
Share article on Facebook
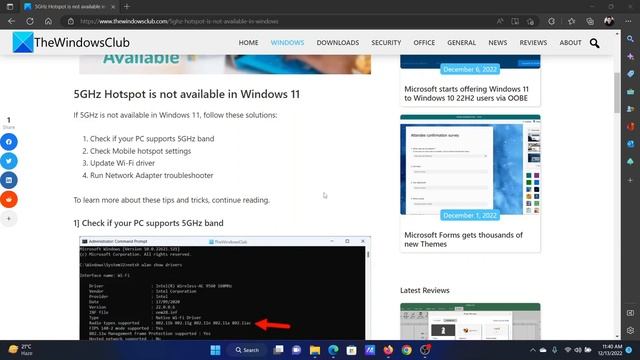click(x=9, y=142)
